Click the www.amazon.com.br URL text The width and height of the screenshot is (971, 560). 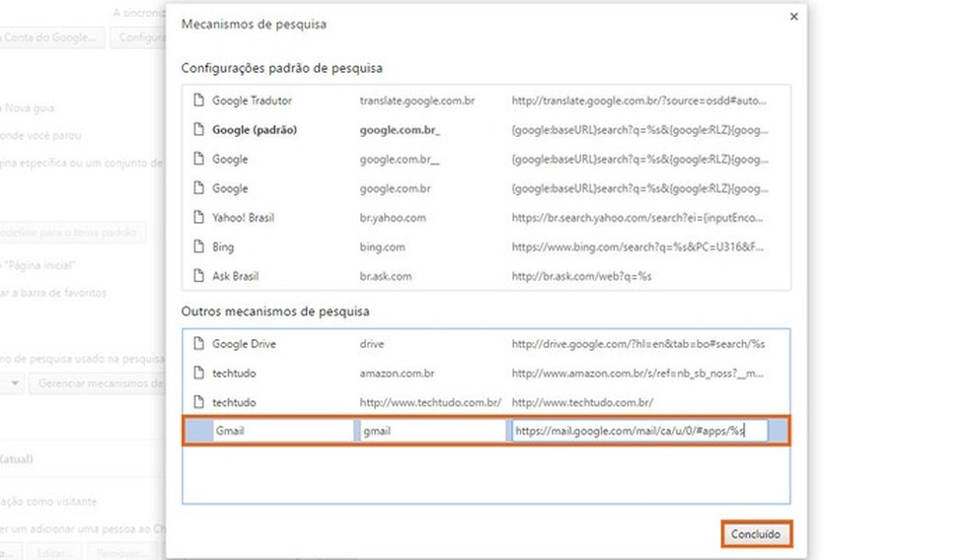[x=637, y=373]
